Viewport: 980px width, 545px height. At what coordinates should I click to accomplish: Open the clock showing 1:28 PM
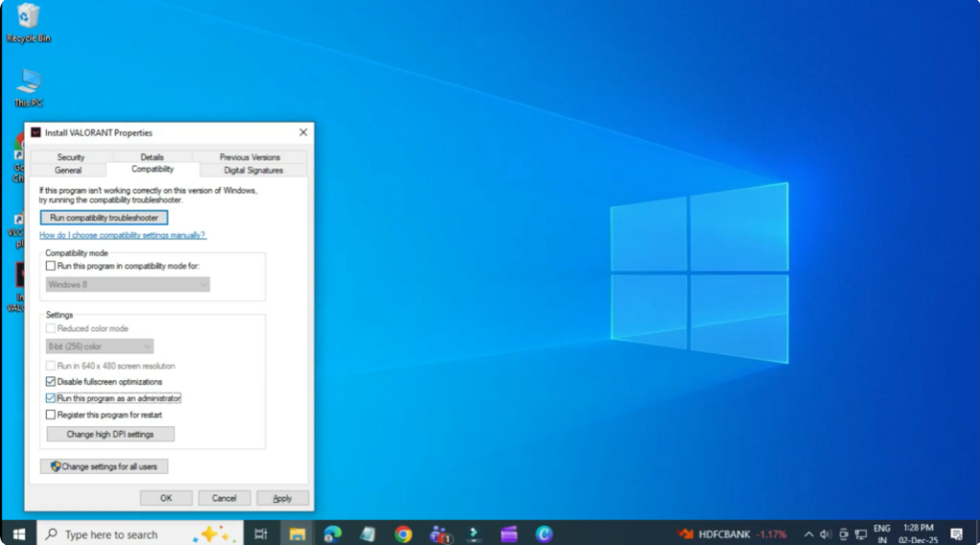click(x=918, y=534)
